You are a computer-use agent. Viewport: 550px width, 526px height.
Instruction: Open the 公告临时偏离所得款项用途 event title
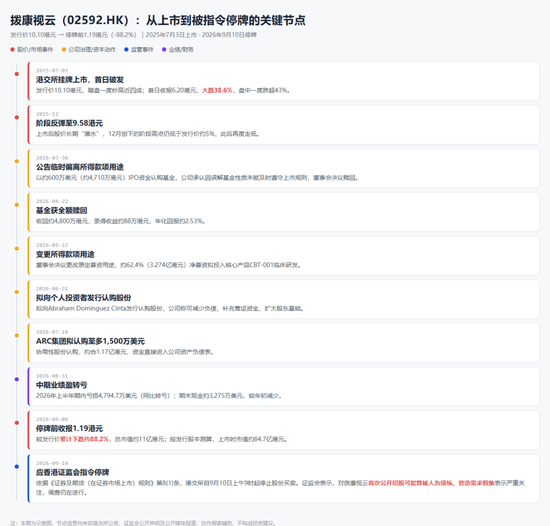coord(80,167)
